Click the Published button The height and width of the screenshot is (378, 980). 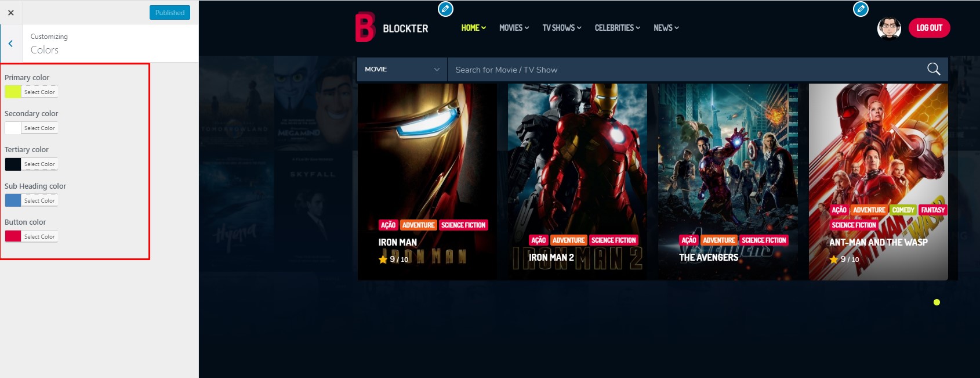[170, 12]
